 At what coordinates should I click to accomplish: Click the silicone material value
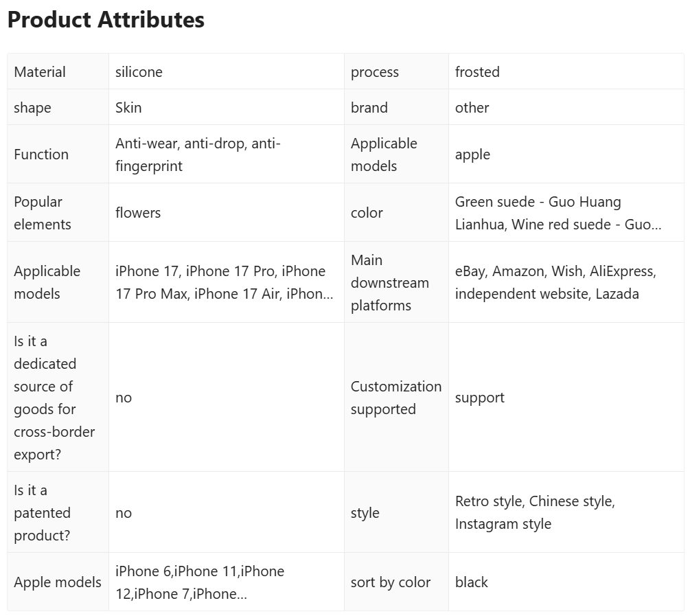coord(139,72)
